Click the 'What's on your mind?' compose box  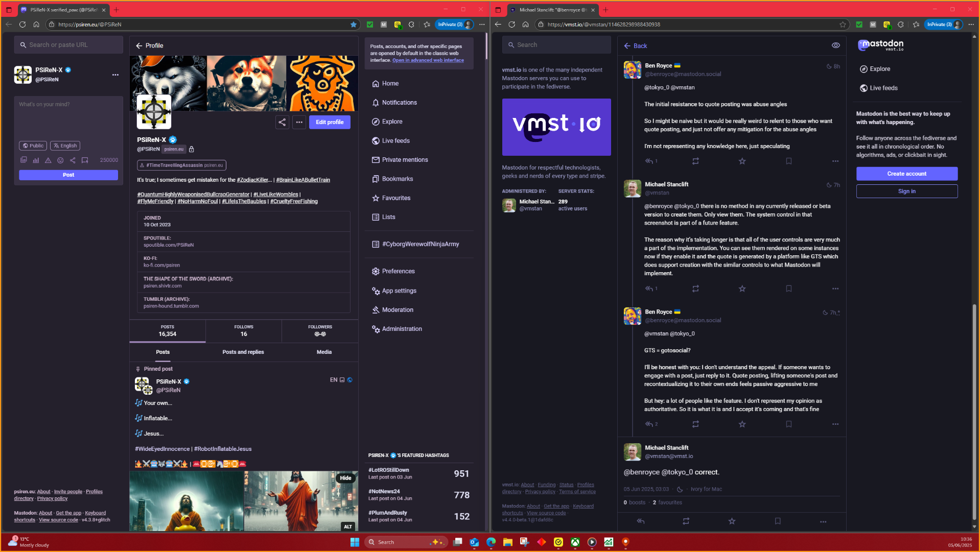pyautogui.click(x=68, y=117)
